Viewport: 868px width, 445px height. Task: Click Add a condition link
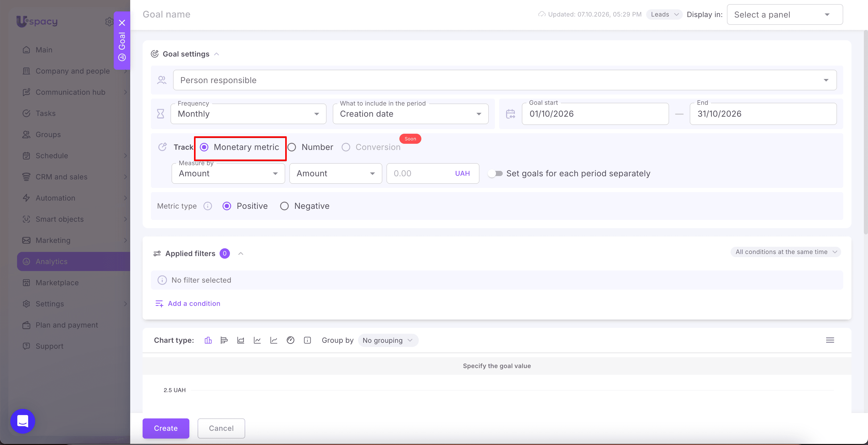pos(188,304)
